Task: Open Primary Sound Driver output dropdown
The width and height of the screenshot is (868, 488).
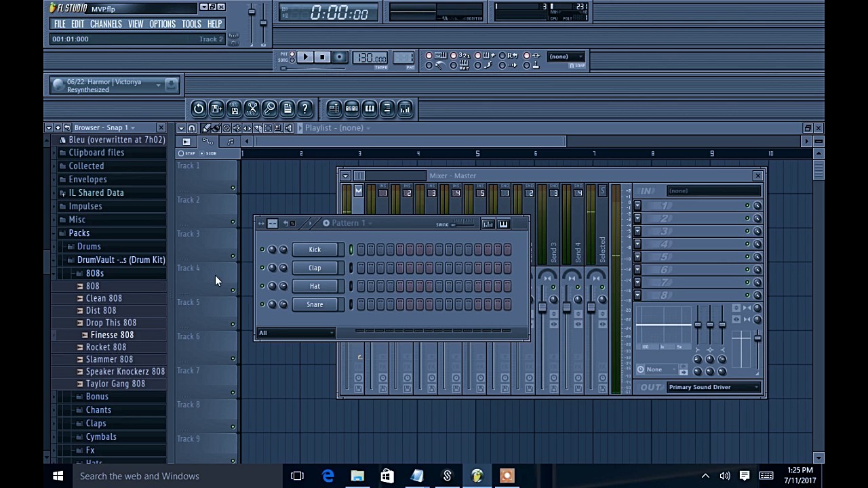Action: (713, 387)
